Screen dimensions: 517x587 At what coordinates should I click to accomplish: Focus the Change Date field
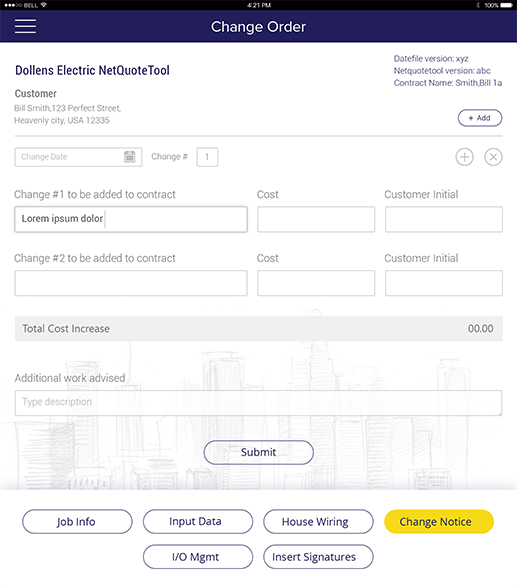[78, 157]
